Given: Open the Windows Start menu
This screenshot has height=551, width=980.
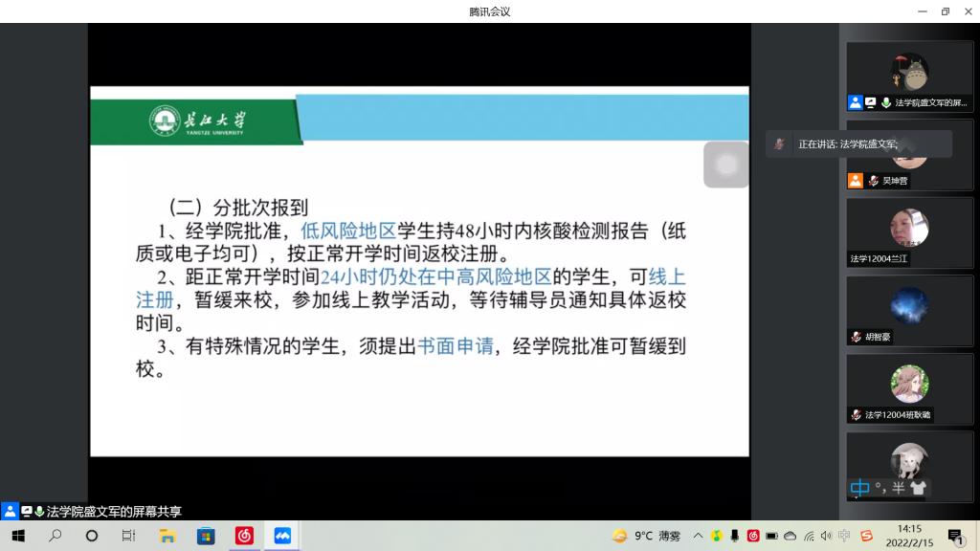Looking at the screenshot, I should (x=18, y=537).
